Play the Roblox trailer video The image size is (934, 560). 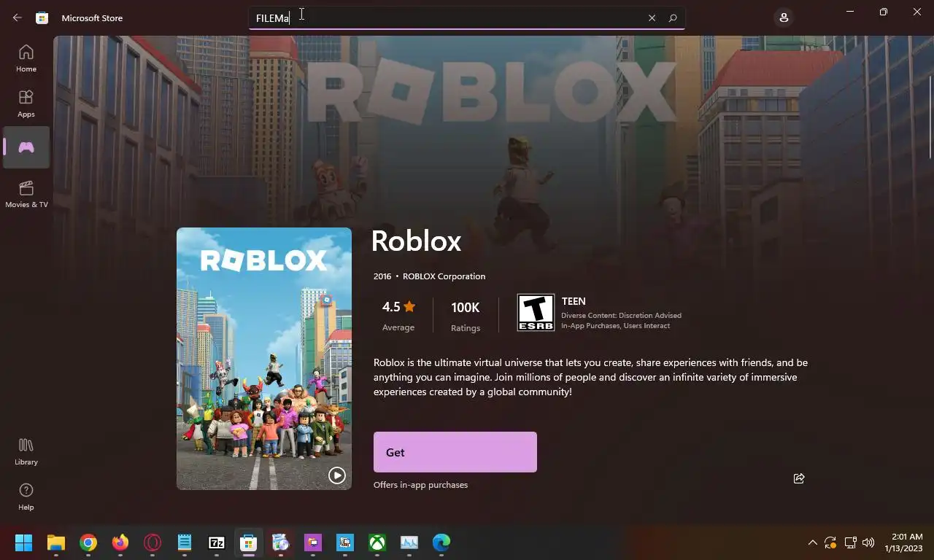point(336,475)
